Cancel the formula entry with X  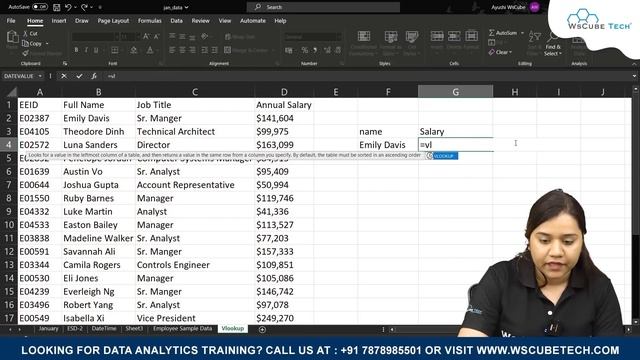coord(64,76)
